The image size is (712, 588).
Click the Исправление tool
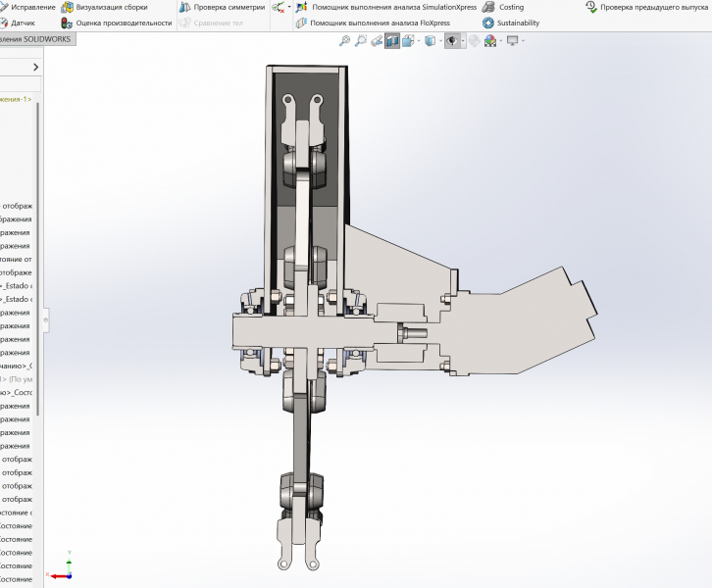27,7
